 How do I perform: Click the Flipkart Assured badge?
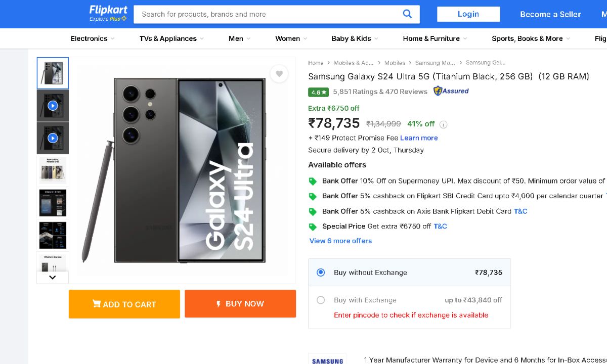point(451,92)
